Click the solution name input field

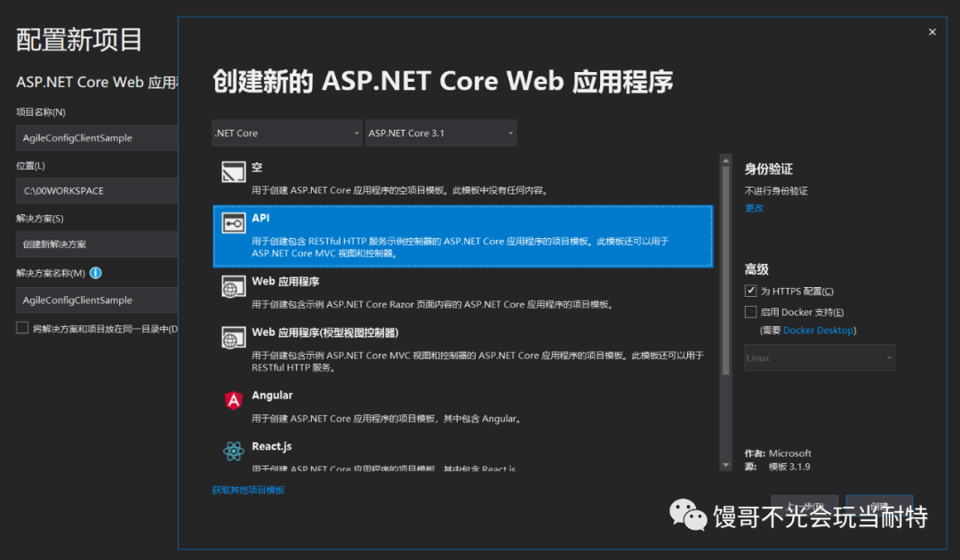click(x=97, y=300)
